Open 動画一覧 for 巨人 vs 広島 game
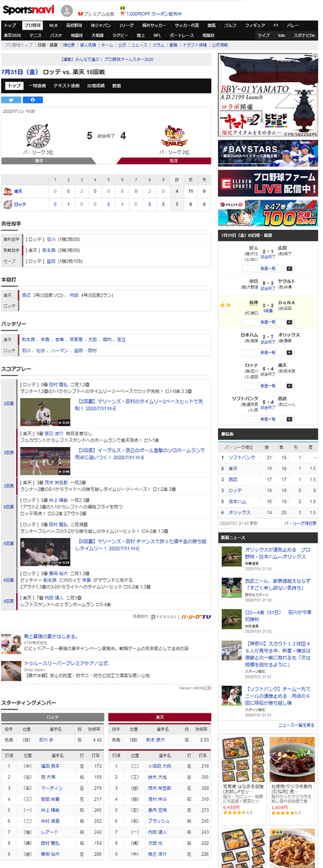This screenshot has height=868, width=323. (268, 268)
